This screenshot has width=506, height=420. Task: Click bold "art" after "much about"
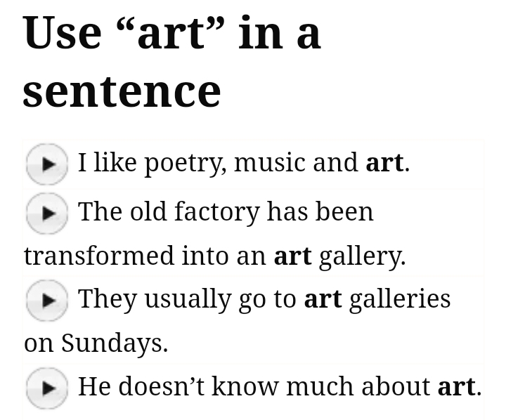click(456, 386)
